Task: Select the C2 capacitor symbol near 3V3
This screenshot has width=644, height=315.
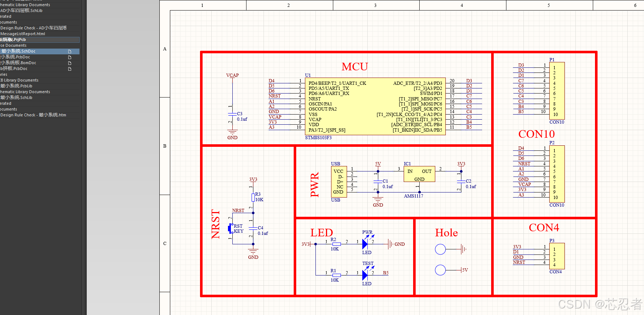Action: [x=461, y=181]
